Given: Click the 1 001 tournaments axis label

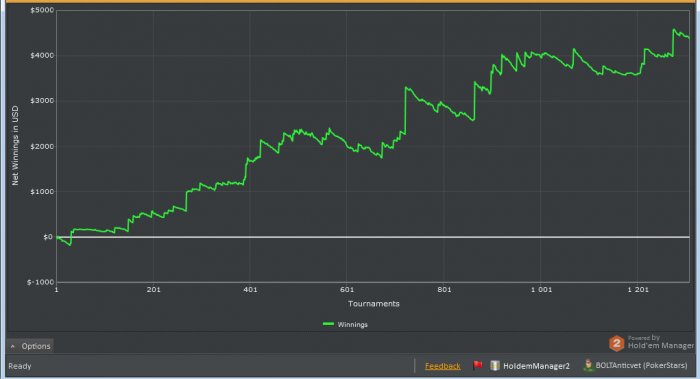Looking at the screenshot, I should (x=541, y=290).
